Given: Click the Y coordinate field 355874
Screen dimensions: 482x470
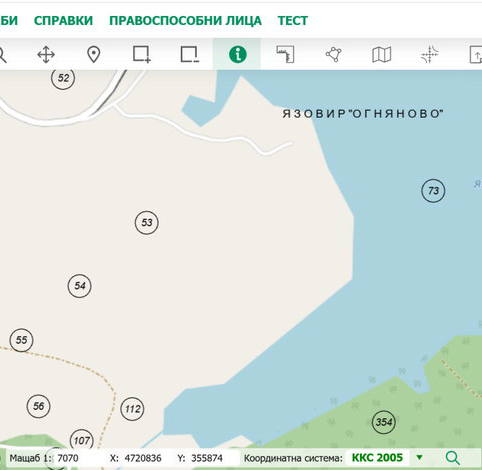Looking at the screenshot, I should (207, 458).
